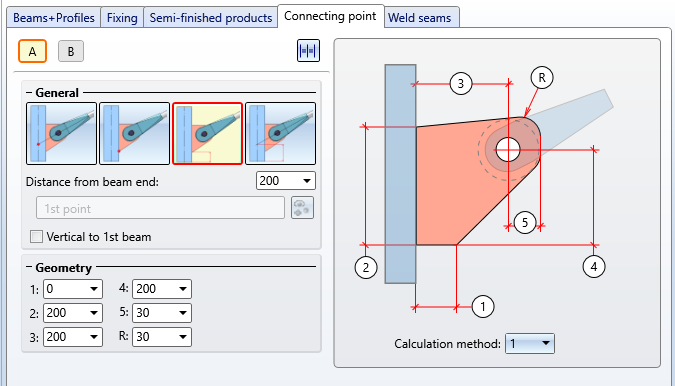The height and width of the screenshot is (386, 675).
Task: Collapse the Geometry section
Action: coord(29,267)
